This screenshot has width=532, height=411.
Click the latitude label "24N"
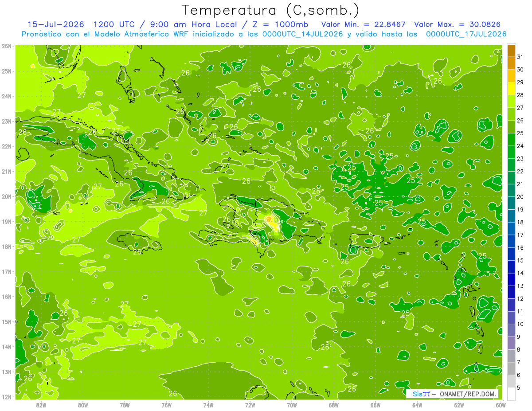pyautogui.click(x=7, y=96)
